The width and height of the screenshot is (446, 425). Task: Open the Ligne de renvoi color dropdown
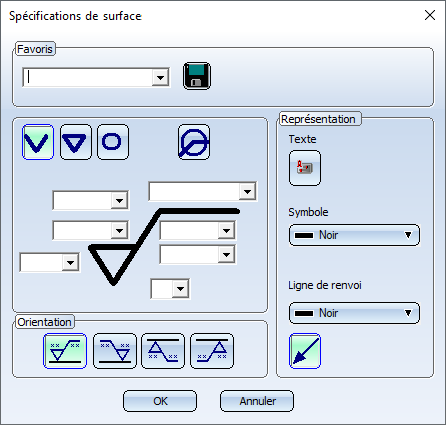click(354, 313)
